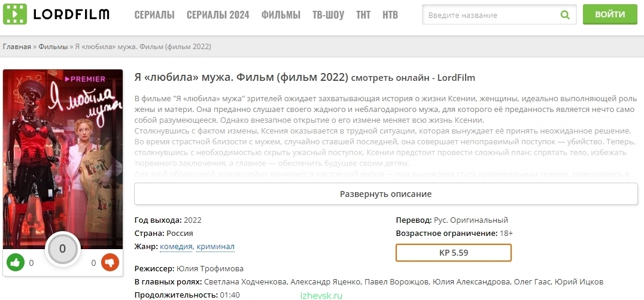This screenshot has width=644, height=300.
Task: Click country value Россия
Action: click(180, 234)
